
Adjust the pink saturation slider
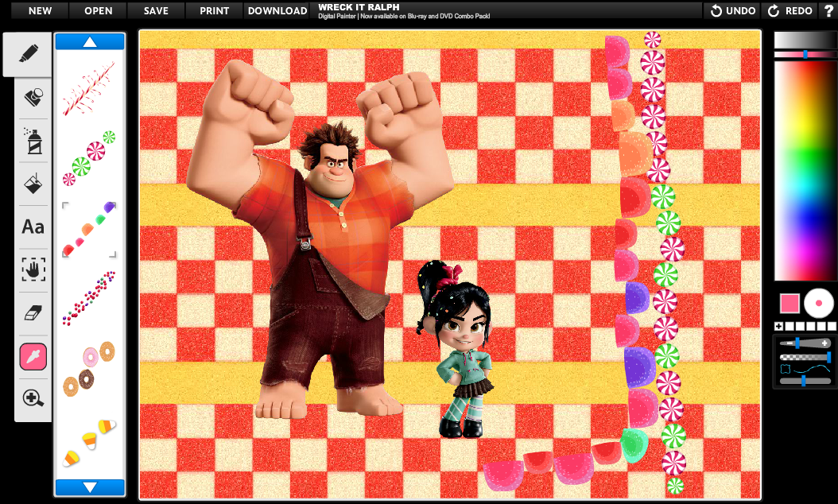pyautogui.click(x=805, y=55)
